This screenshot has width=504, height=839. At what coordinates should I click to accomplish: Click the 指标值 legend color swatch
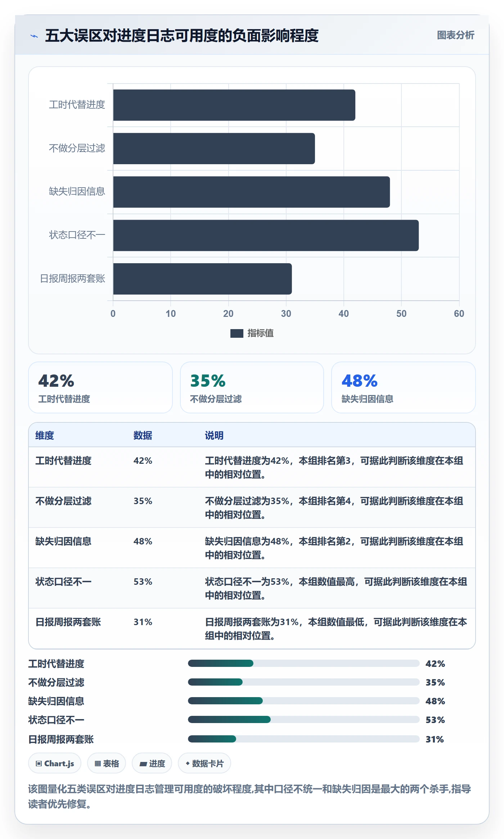tap(237, 333)
